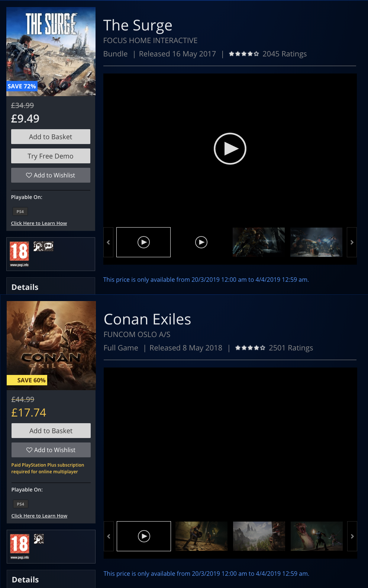Click Conan Exiles game title
This screenshot has height=588, width=368.
point(148,319)
